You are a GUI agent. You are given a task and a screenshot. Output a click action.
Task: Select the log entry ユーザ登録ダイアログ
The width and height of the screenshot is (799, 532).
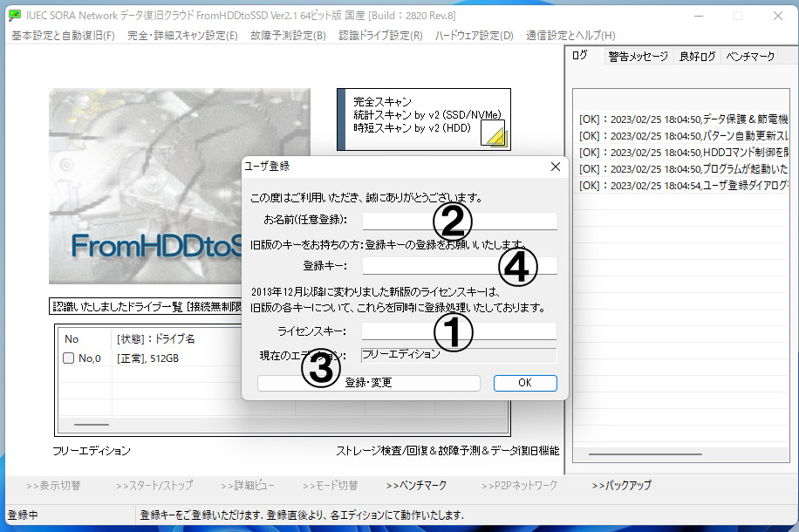click(x=683, y=186)
